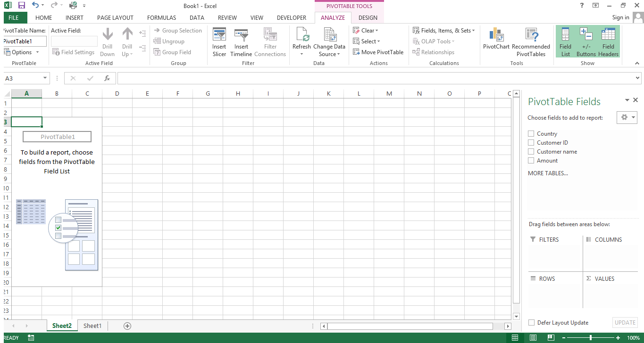This screenshot has width=644, height=343.
Task: Select Normal view icon in status bar
Action: click(x=515, y=338)
